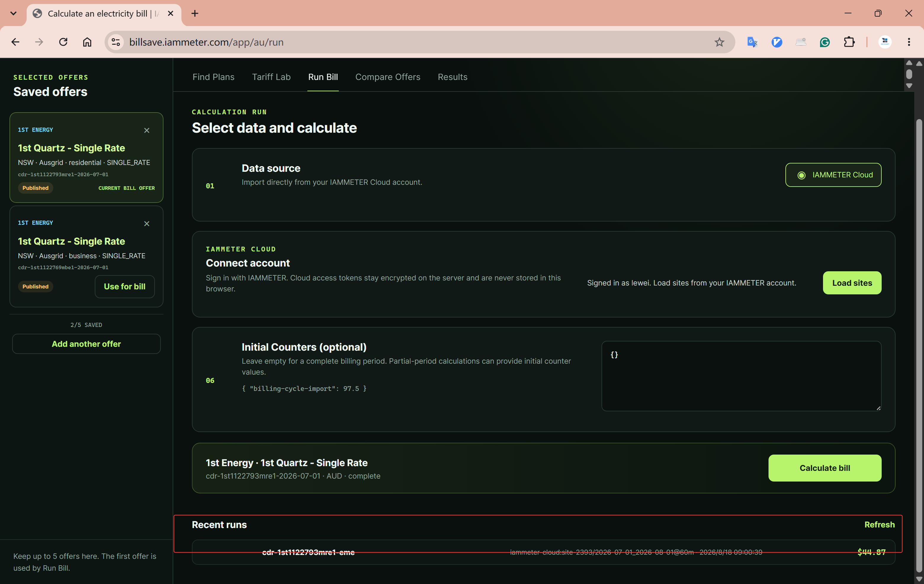
Task: Click the Published badge on residential offer
Action: (35, 188)
